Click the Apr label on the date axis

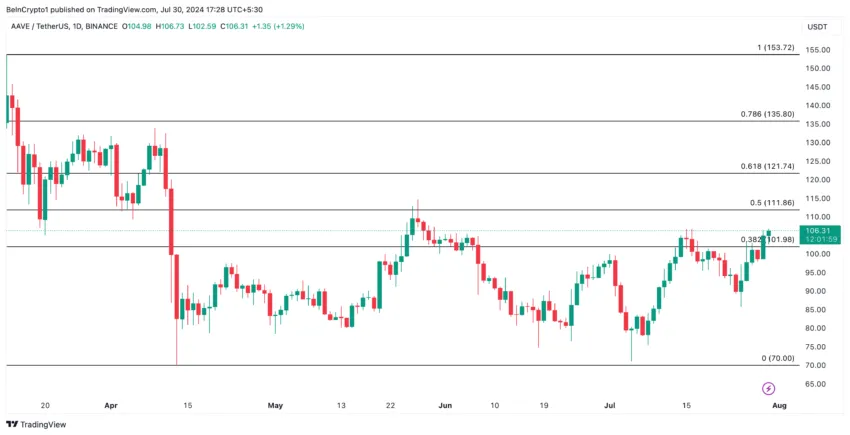[x=111, y=406]
